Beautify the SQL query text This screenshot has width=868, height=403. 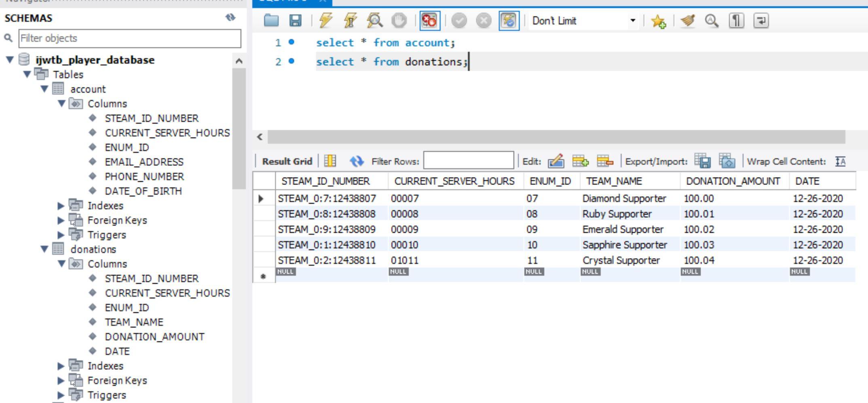pyautogui.click(x=688, y=21)
